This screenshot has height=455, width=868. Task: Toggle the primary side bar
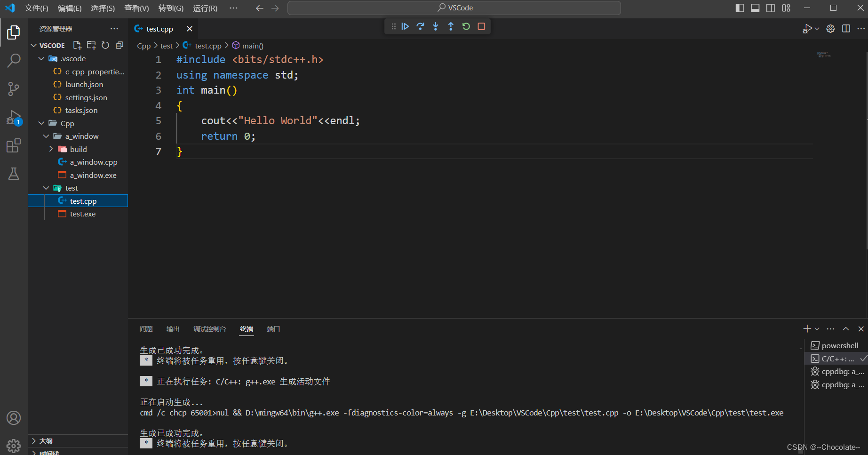(x=739, y=8)
